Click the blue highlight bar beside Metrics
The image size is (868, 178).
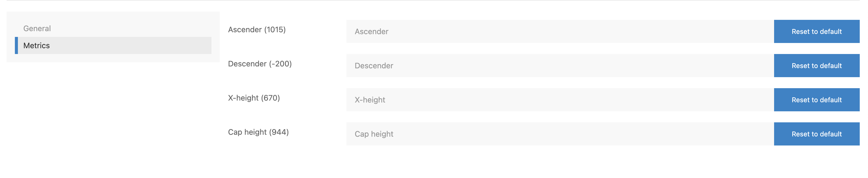[16, 45]
